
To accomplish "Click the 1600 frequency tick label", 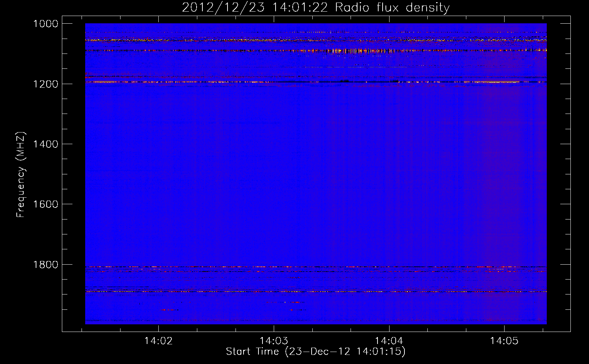I will (46, 204).
